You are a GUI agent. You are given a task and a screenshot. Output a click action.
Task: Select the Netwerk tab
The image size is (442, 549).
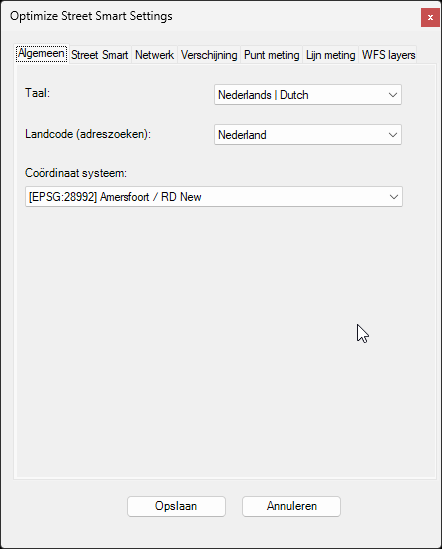(154, 55)
